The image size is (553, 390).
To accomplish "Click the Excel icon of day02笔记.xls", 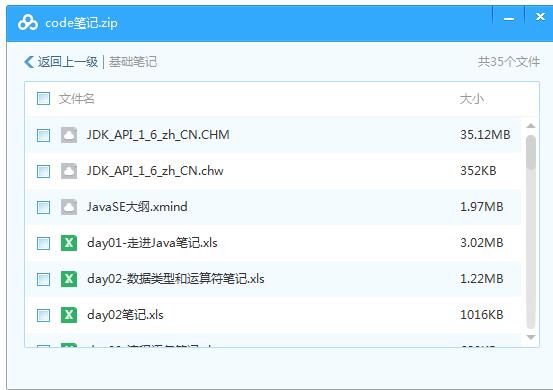I will 69,315.
